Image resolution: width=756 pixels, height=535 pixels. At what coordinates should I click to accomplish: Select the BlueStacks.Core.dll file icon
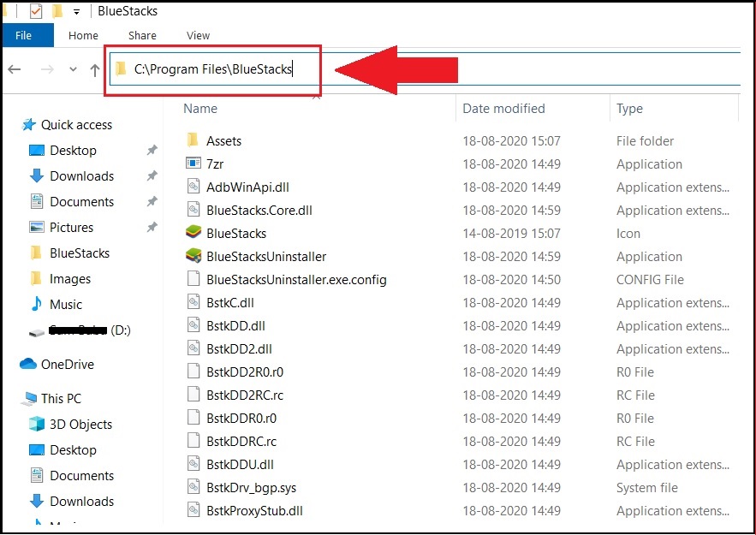point(193,209)
